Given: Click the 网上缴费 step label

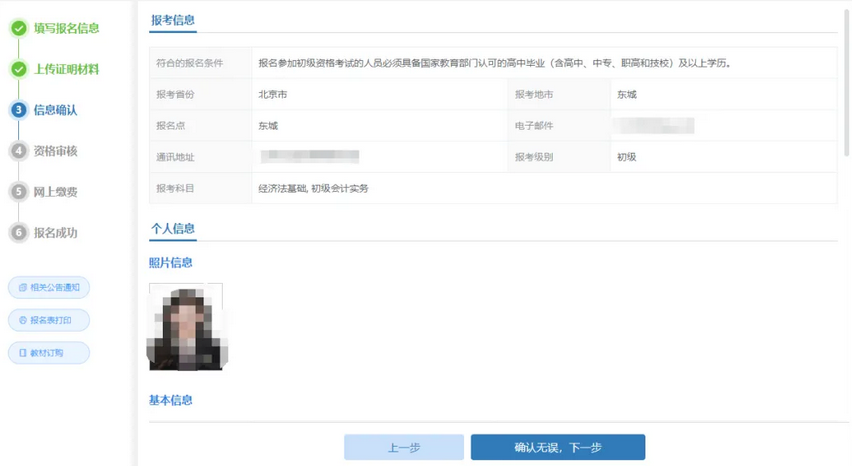Looking at the screenshot, I should 55,191.
